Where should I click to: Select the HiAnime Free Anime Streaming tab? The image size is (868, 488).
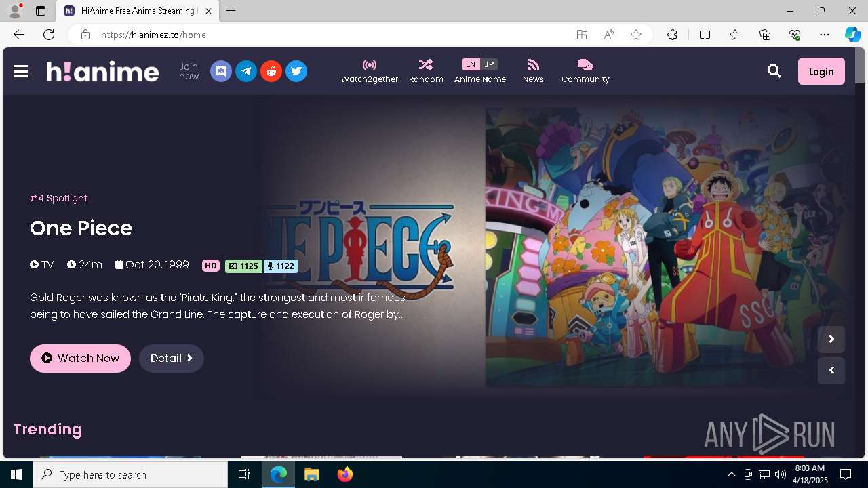(138, 11)
